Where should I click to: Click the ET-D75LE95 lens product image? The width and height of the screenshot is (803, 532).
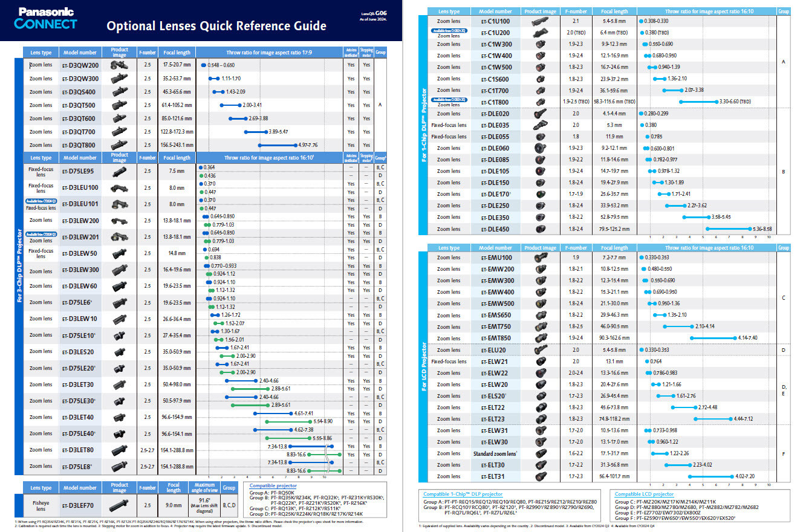(119, 172)
